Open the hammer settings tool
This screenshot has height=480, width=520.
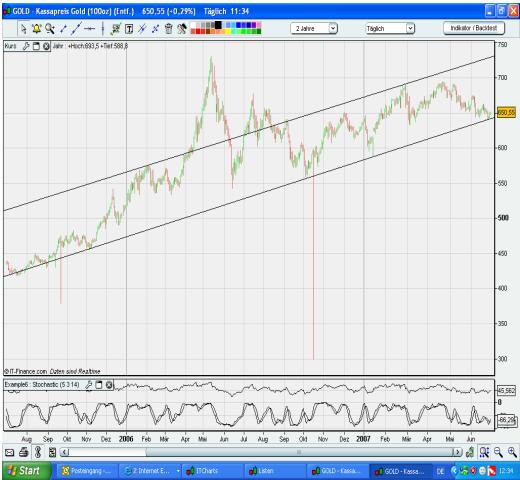pos(182,29)
